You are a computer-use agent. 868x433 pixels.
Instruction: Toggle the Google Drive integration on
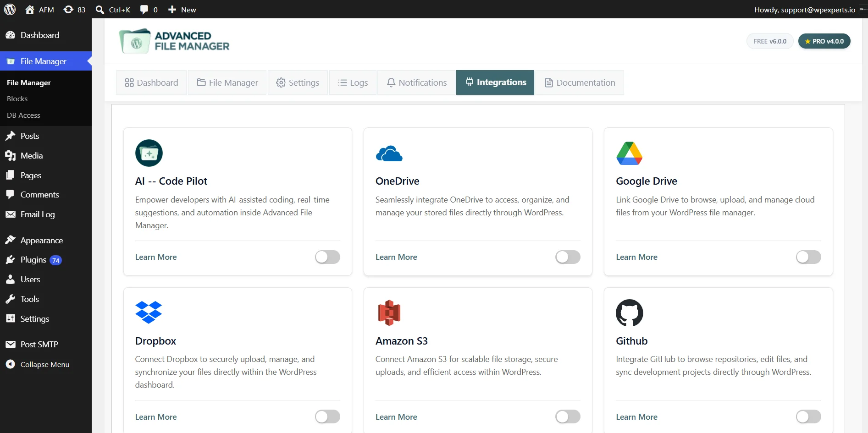point(808,257)
